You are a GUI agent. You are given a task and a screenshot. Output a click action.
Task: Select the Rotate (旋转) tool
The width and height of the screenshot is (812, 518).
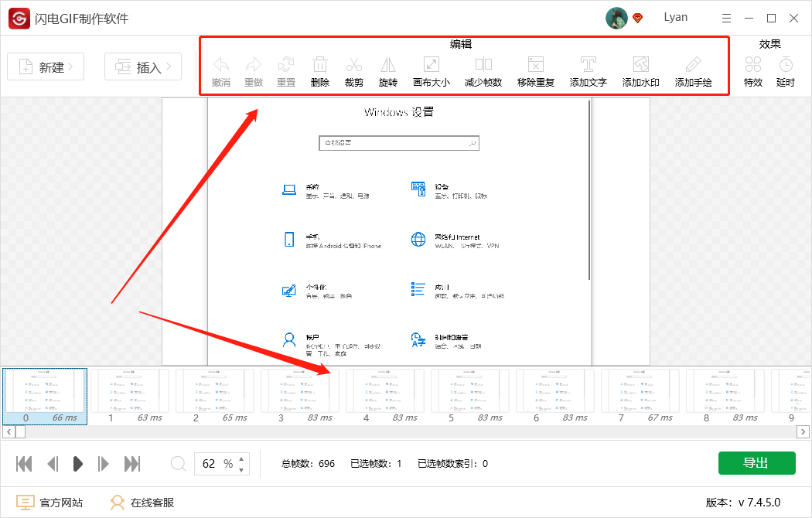(388, 65)
